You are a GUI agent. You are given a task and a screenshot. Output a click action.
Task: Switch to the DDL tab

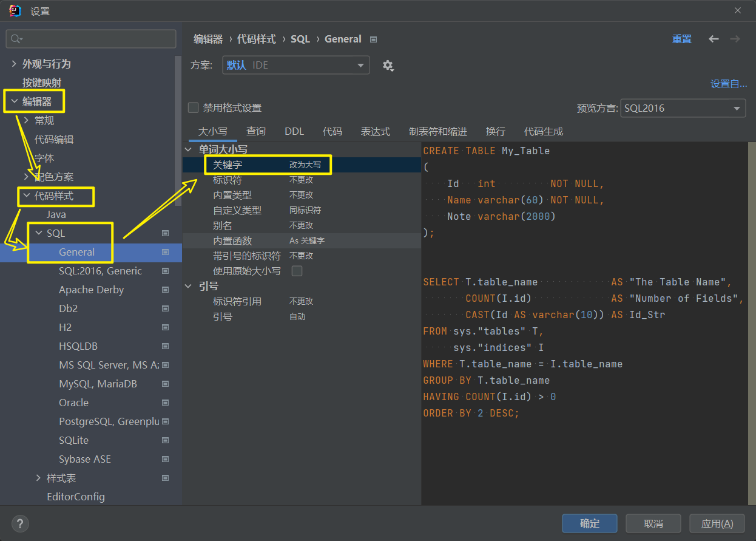[x=294, y=131]
